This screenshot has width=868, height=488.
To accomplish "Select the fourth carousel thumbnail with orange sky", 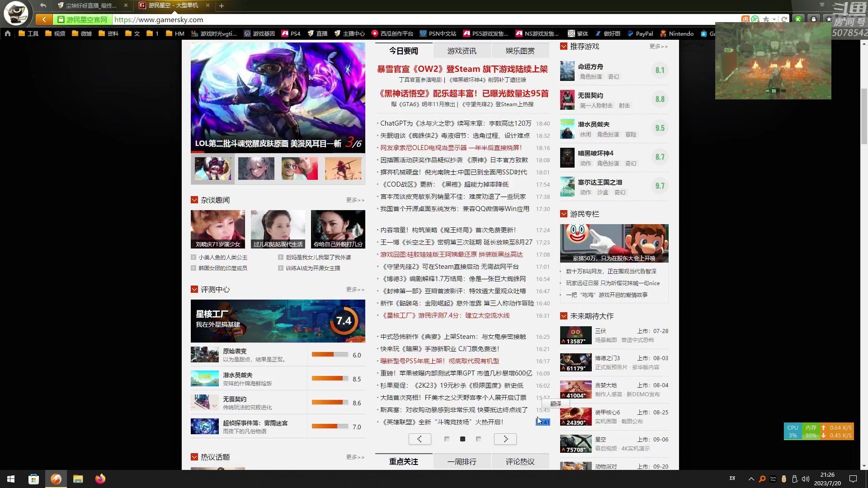I will [343, 169].
